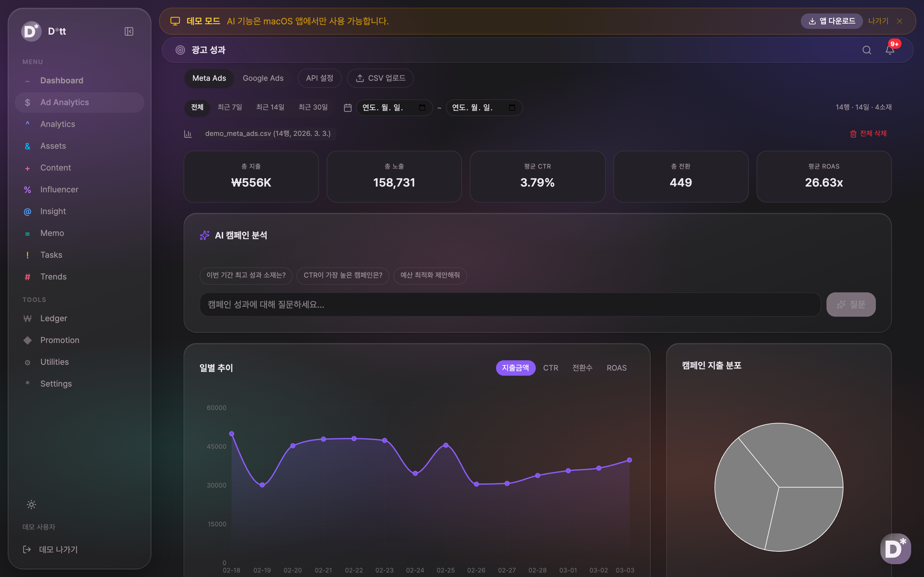The height and width of the screenshot is (577, 924).
Task: Collapse the sidebar panel icon
Action: tap(129, 31)
